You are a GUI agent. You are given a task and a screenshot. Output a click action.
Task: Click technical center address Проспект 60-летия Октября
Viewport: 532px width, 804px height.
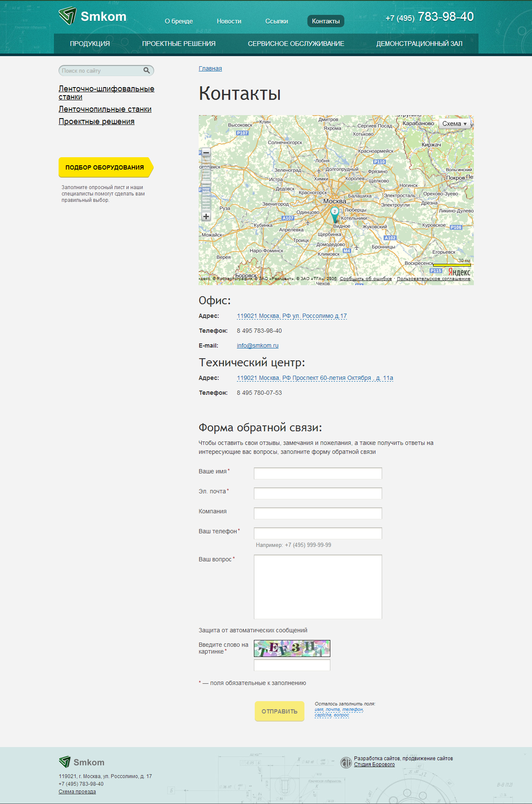click(315, 378)
